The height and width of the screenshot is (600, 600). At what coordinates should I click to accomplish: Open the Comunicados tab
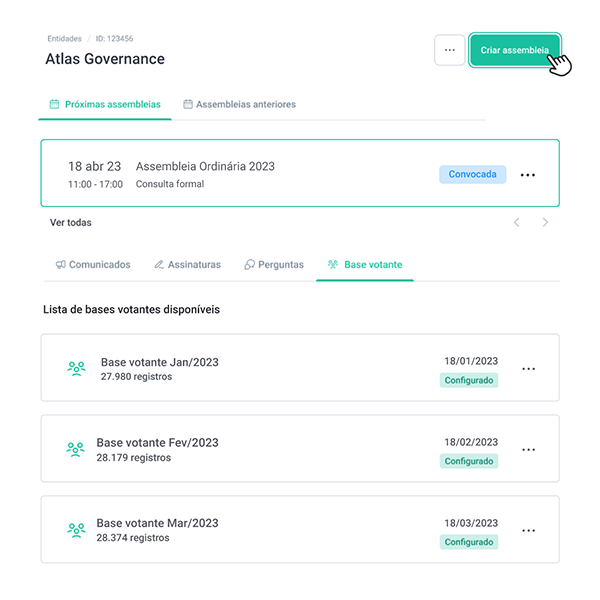[x=93, y=265]
